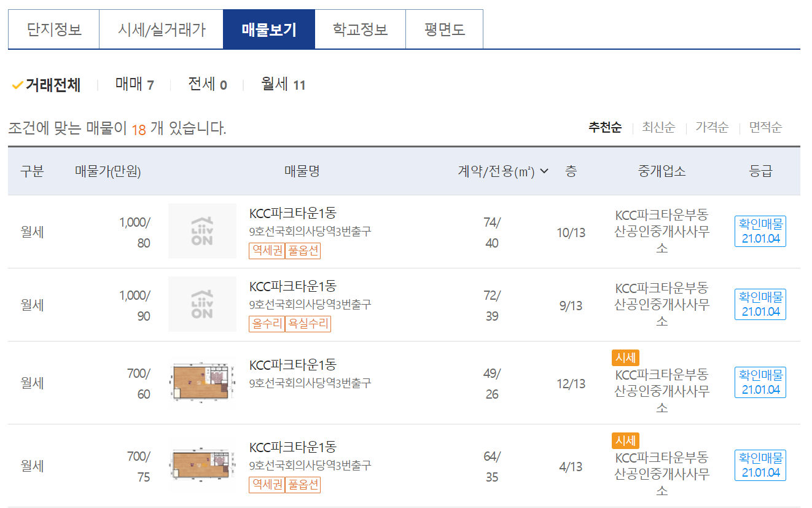The height and width of the screenshot is (508, 812).
Task: Select the 거래전체 filter
Action: tap(47, 85)
